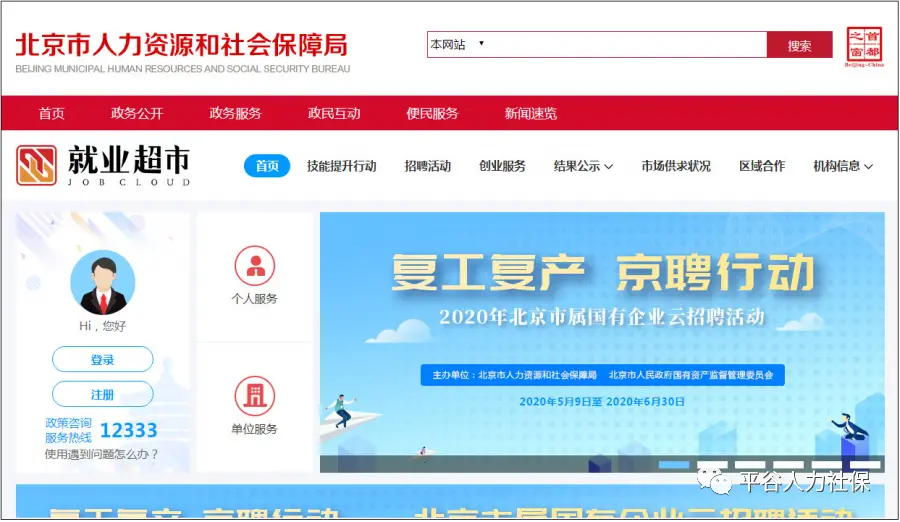Expand the 结果公示 menu chevron

(x=608, y=167)
